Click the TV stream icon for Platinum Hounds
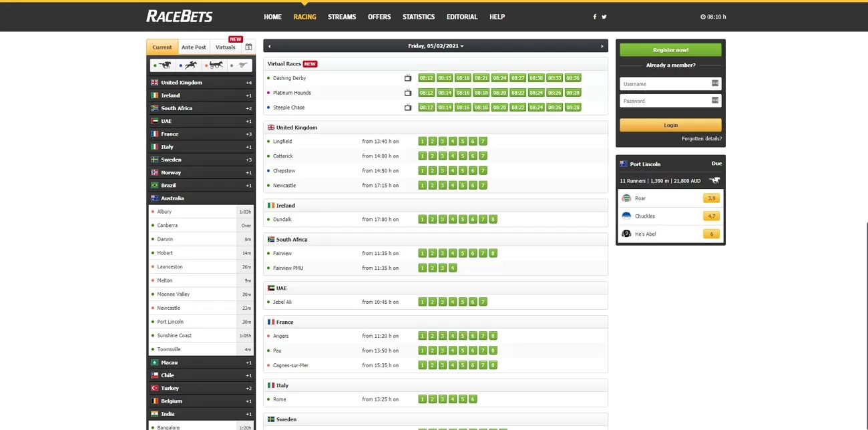Viewport: 868px width, 430px height. [408, 93]
